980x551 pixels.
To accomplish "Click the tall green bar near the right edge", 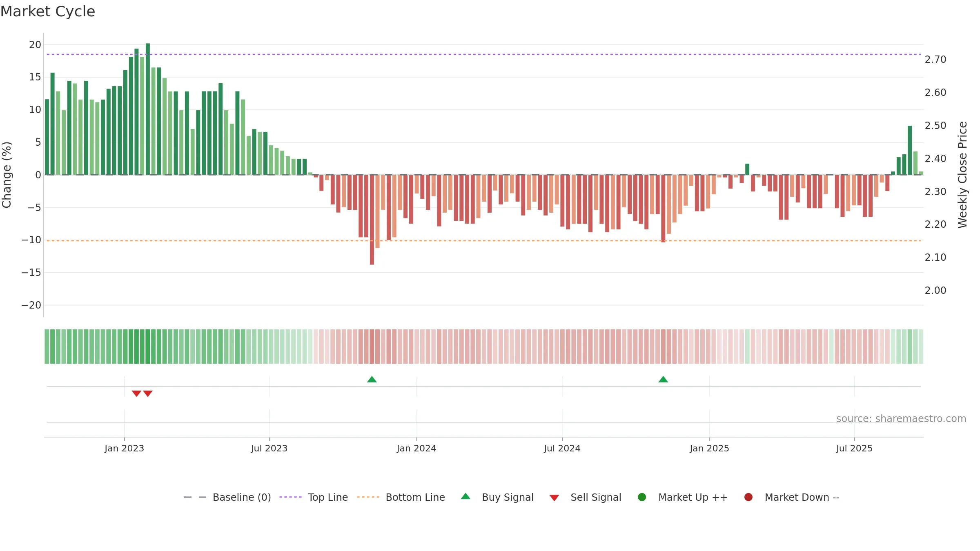I will click(x=910, y=150).
